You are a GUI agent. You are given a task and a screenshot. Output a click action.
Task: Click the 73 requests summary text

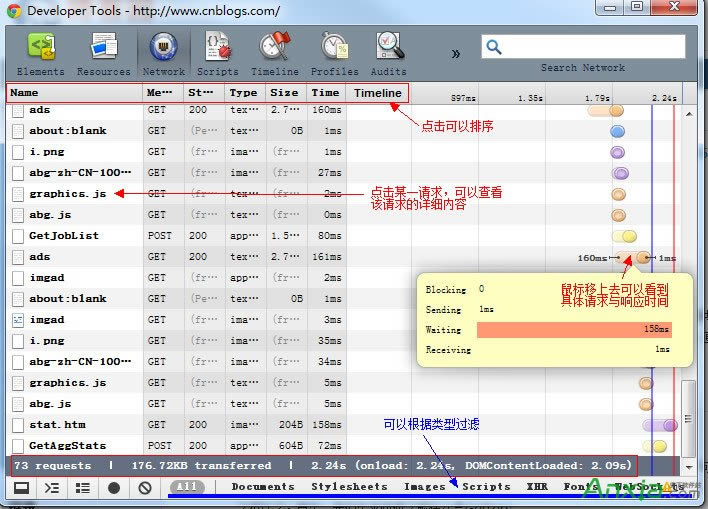[x=52, y=466]
